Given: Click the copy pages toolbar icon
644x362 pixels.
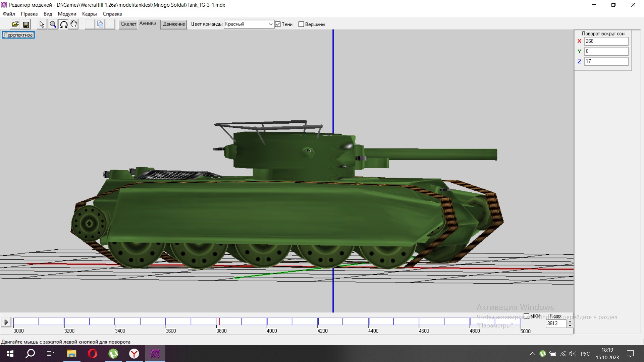Looking at the screenshot, I should (x=100, y=24).
